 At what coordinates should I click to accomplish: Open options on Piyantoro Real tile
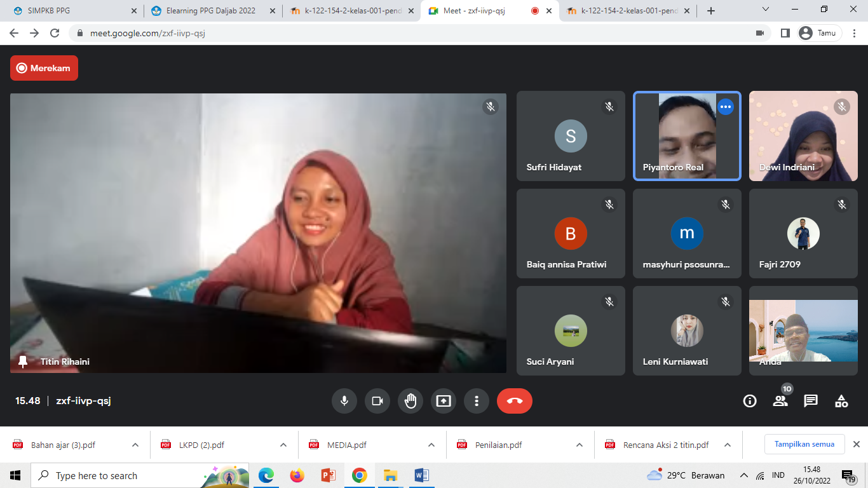coord(726,107)
